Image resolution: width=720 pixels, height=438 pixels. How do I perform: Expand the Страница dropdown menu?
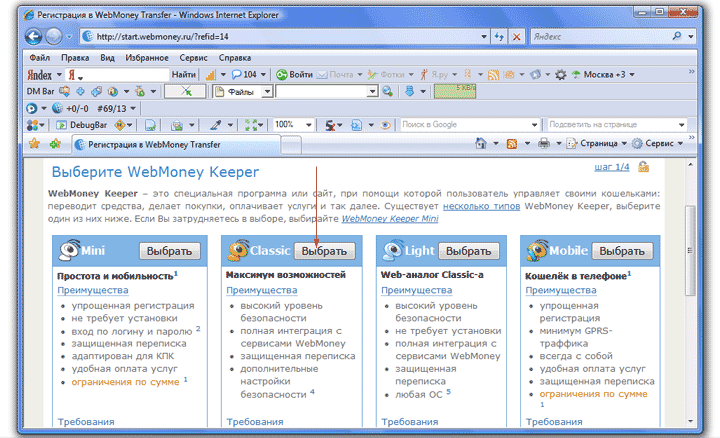pos(597,144)
